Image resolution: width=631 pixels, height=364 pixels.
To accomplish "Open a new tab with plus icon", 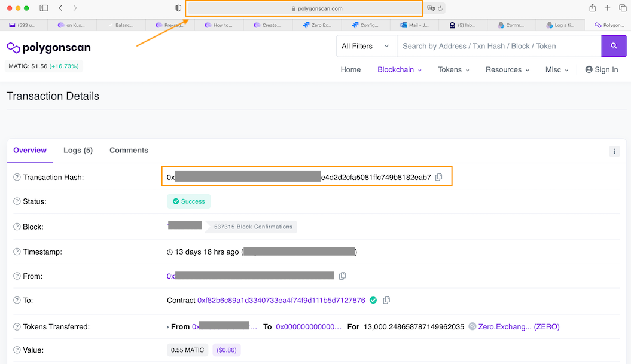I will click(x=607, y=8).
